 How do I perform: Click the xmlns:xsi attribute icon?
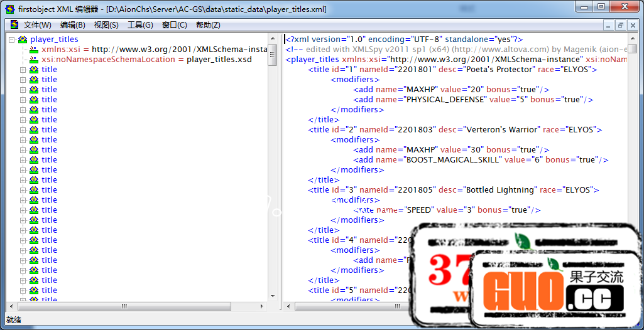click(x=34, y=50)
